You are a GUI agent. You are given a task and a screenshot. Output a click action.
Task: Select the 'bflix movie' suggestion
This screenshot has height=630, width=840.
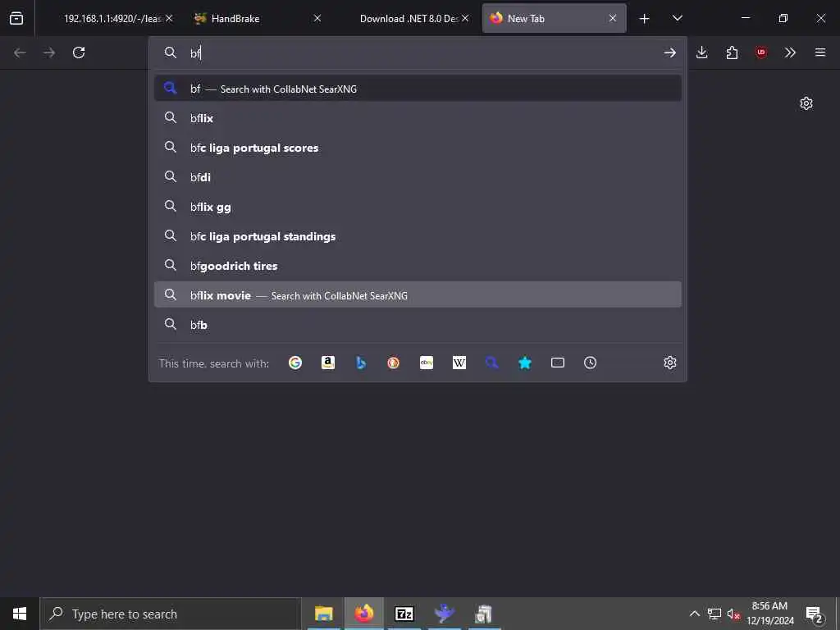(x=418, y=294)
